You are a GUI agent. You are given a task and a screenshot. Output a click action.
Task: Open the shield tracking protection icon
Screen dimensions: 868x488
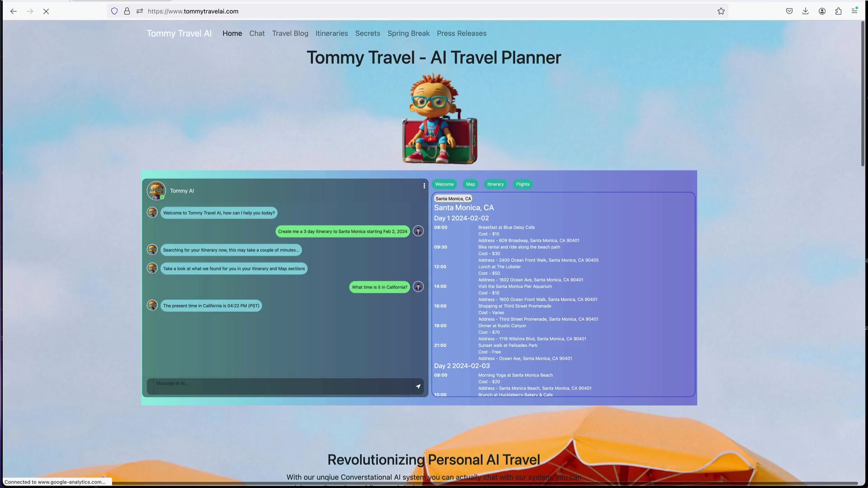click(x=114, y=11)
